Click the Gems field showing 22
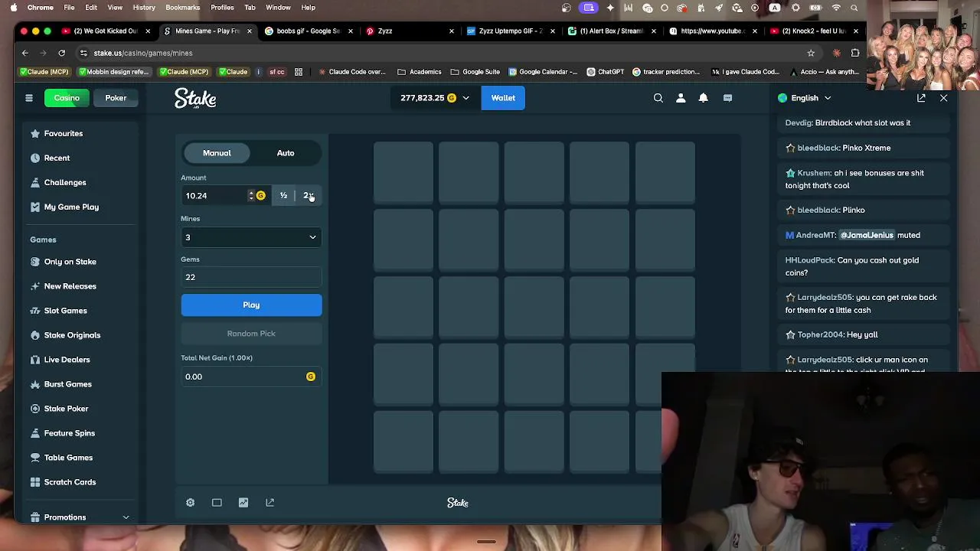 point(251,277)
